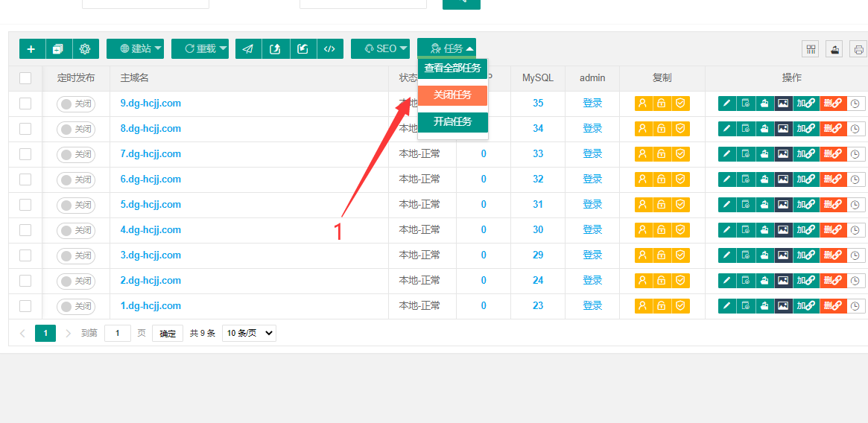The width and height of the screenshot is (868, 423).
Task: Click the page number input field
Action: (x=118, y=334)
